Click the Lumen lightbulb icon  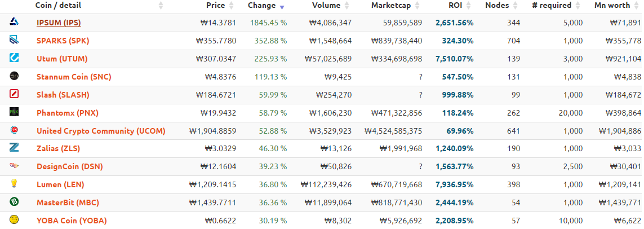point(14,183)
